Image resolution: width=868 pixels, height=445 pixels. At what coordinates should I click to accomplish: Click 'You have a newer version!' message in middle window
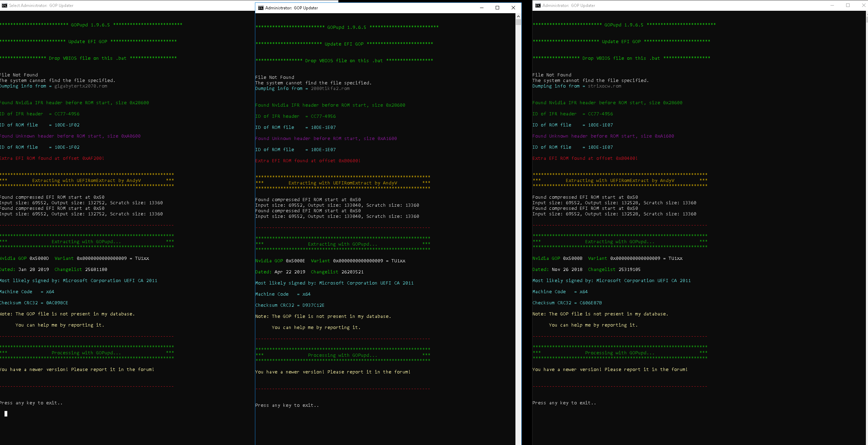point(333,372)
